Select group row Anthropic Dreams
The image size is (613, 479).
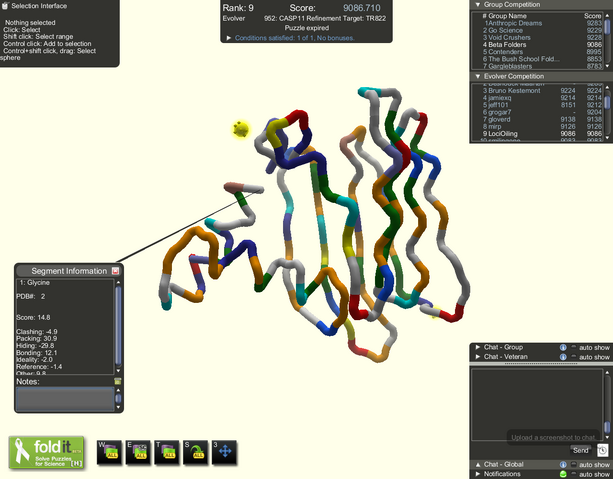(x=538, y=23)
